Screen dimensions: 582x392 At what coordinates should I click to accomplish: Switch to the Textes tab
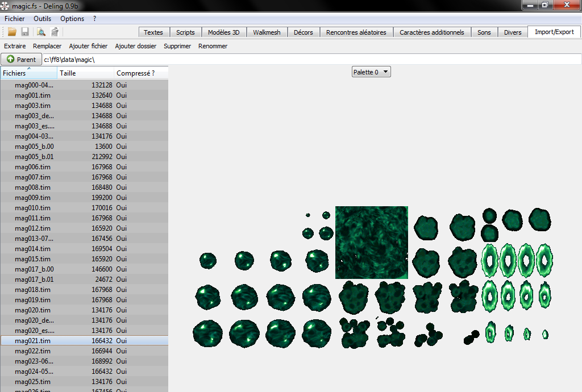click(153, 32)
